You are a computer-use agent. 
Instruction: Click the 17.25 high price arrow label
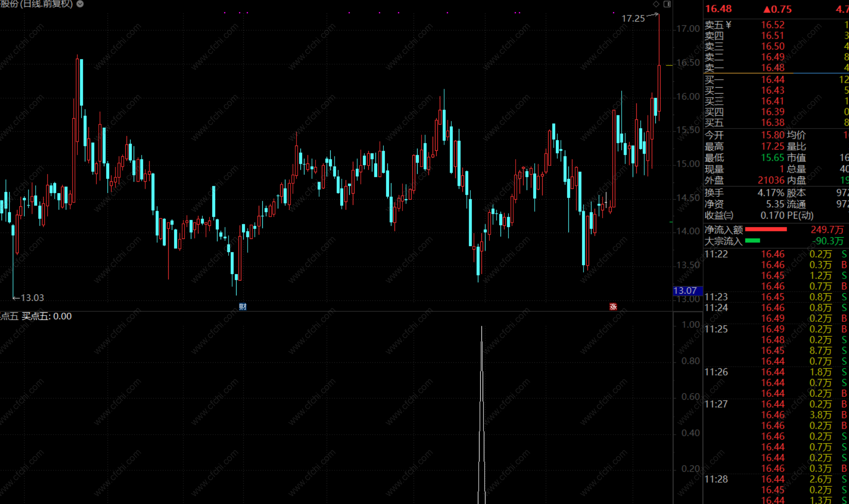tap(633, 18)
